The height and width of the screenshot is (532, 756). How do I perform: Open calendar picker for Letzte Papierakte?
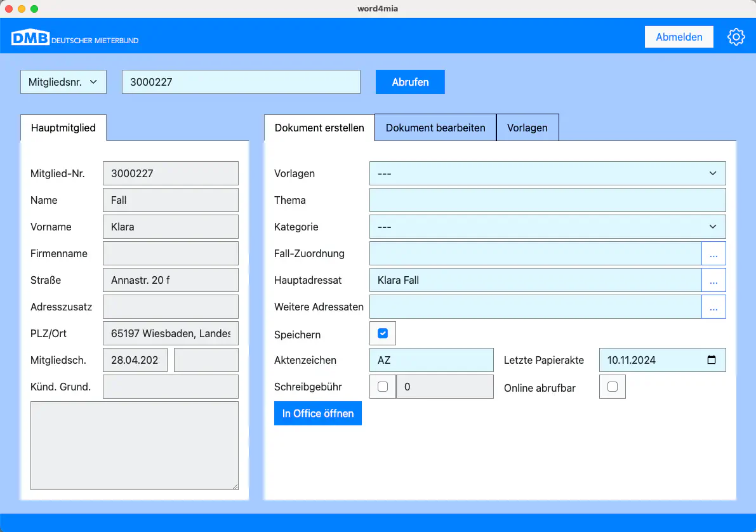pyautogui.click(x=712, y=360)
